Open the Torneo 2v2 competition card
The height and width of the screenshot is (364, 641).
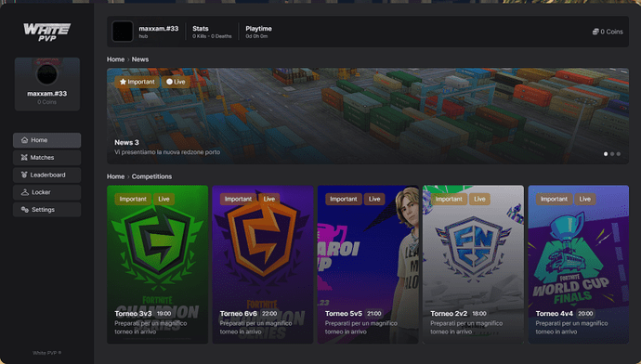(473, 265)
